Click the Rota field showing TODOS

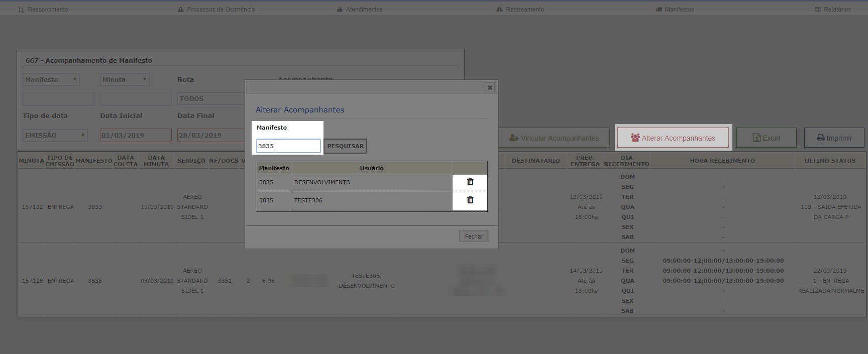coord(211,98)
